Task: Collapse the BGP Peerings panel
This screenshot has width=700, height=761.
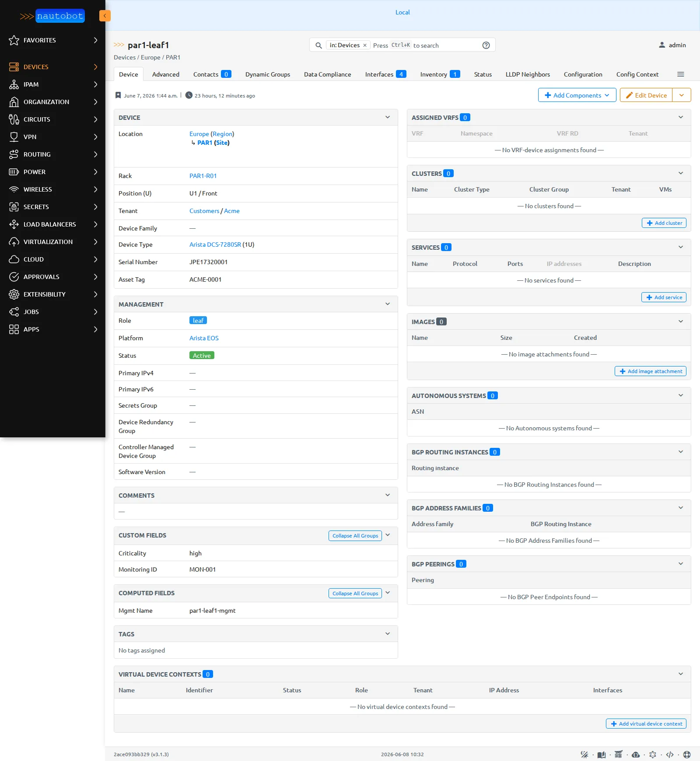Action: point(681,564)
